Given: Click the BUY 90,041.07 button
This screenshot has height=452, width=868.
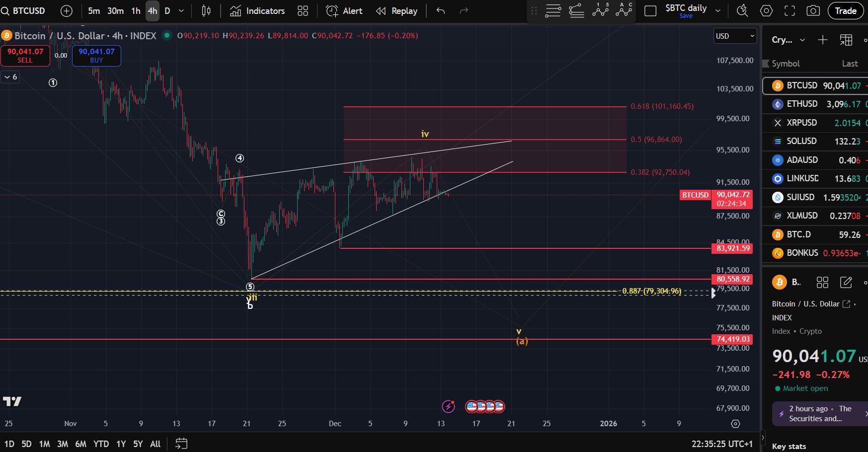Looking at the screenshot, I should click(x=96, y=56).
